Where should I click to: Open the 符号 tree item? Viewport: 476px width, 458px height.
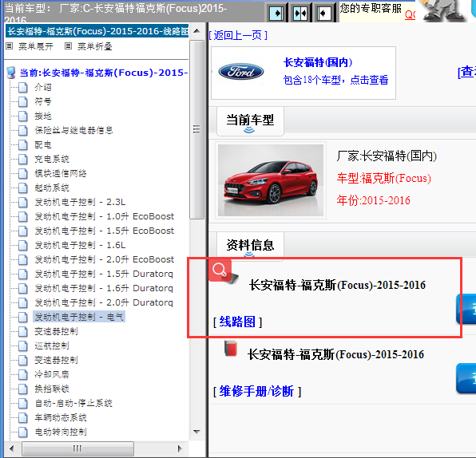(x=43, y=101)
